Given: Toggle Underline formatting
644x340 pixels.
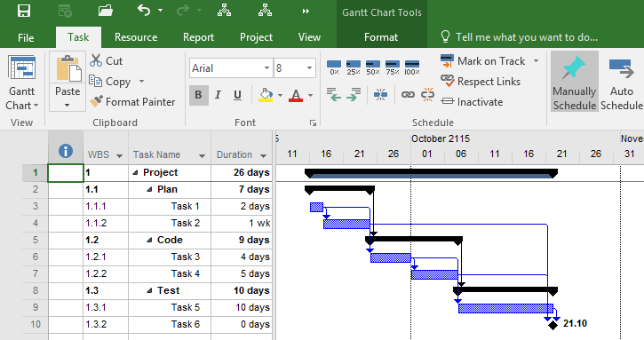Looking at the screenshot, I should pyautogui.click(x=237, y=95).
